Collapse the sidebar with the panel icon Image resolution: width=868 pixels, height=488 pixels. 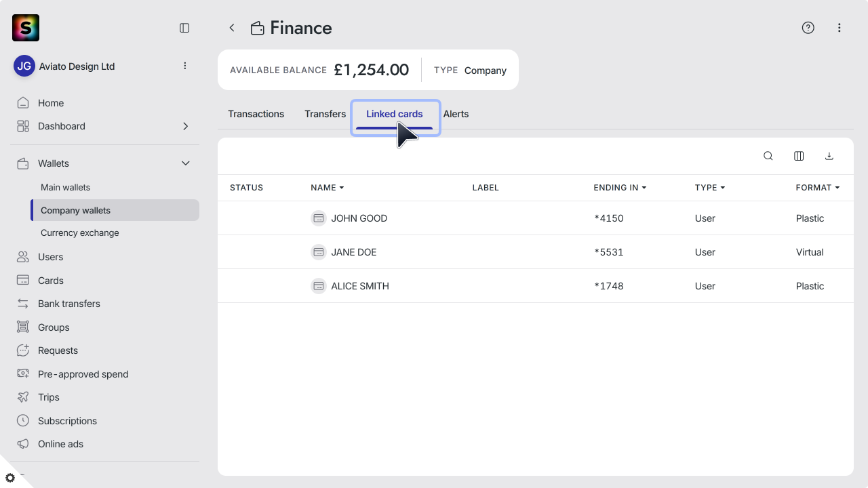point(184,28)
